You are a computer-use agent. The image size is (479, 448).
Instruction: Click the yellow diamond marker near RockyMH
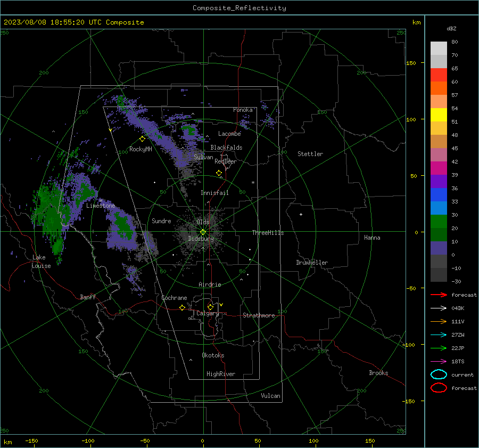[x=142, y=139]
